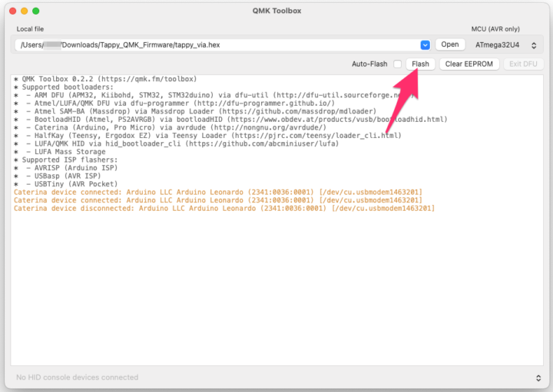The height and width of the screenshot is (392, 553).
Task: Enable the Auto-Flash checkbox
Action: 397,64
